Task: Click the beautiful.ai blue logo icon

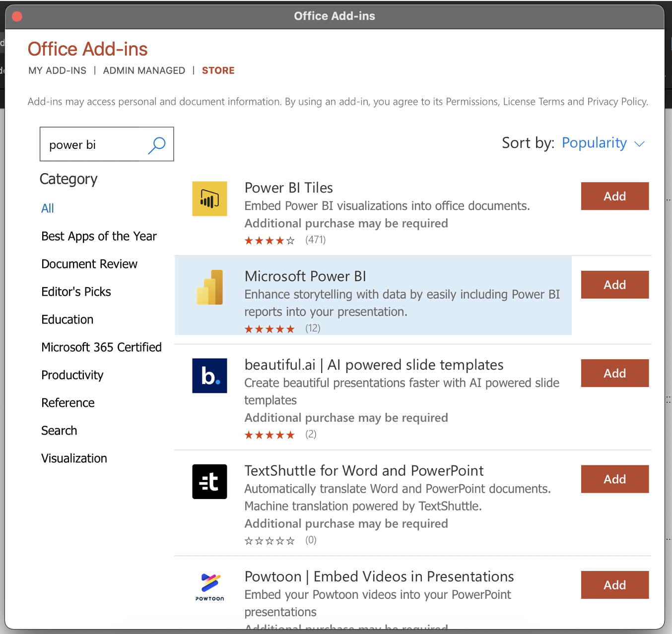Action: (209, 376)
